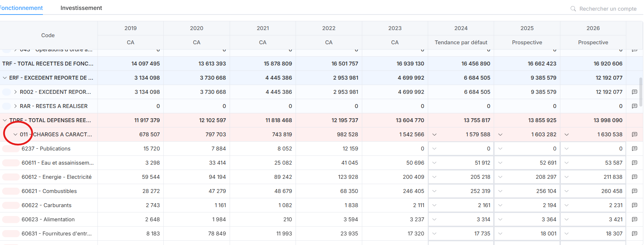
Task: Click the 2025 Prospective column header
Action: (x=527, y=42)
